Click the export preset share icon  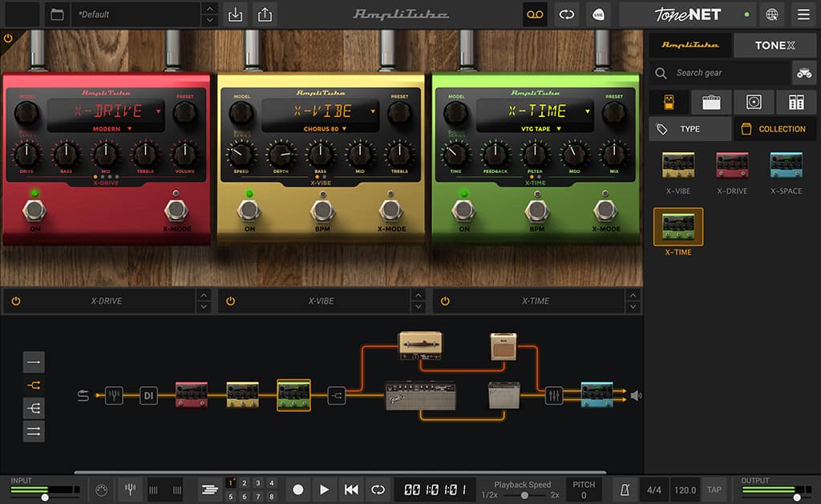pyautogui.click(x=265, y=14)
